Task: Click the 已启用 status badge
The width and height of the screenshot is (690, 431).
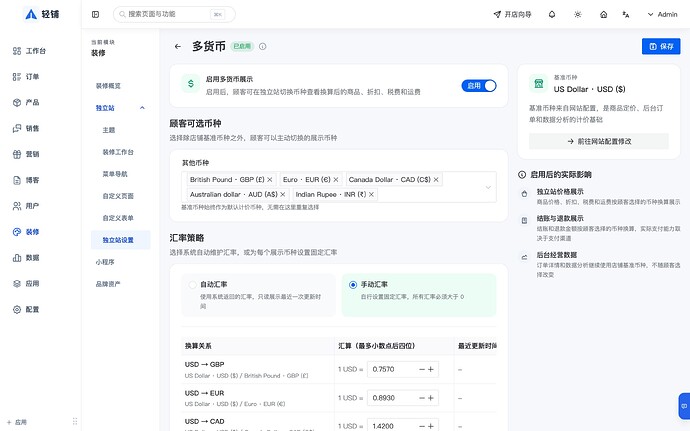Action: point(242,46)
